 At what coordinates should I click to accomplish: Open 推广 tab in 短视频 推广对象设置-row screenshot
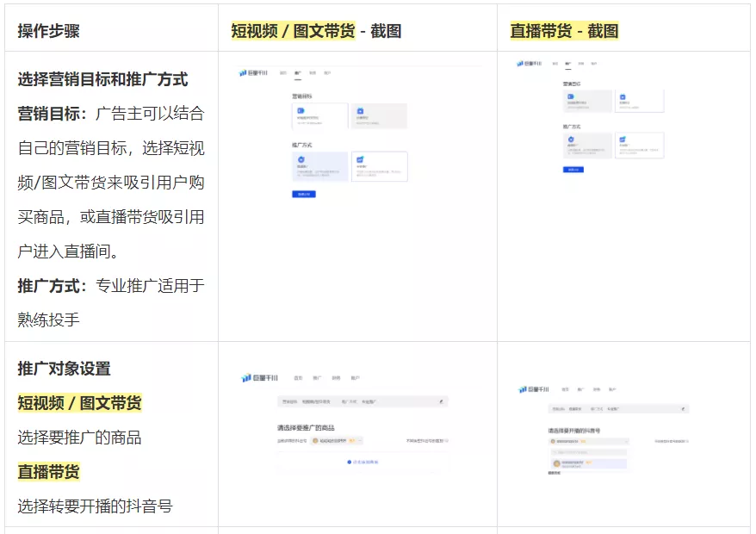[x=317, y=378]
